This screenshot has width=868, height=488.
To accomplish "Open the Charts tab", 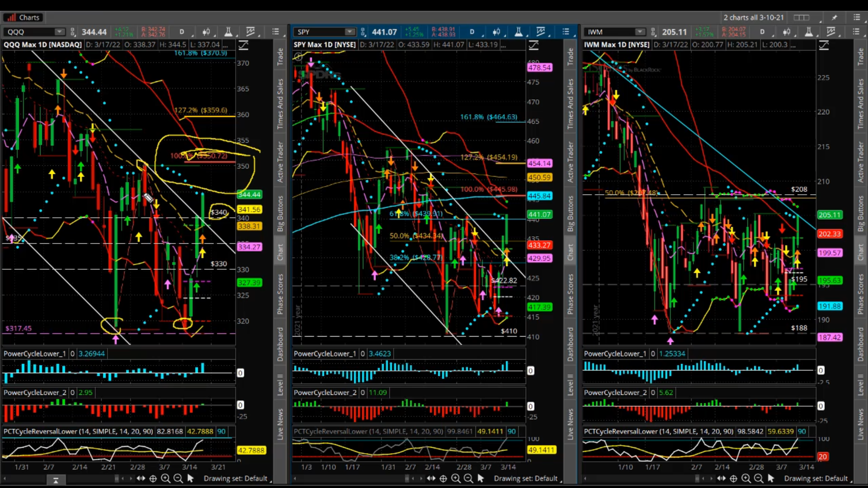I will (23, 18).
